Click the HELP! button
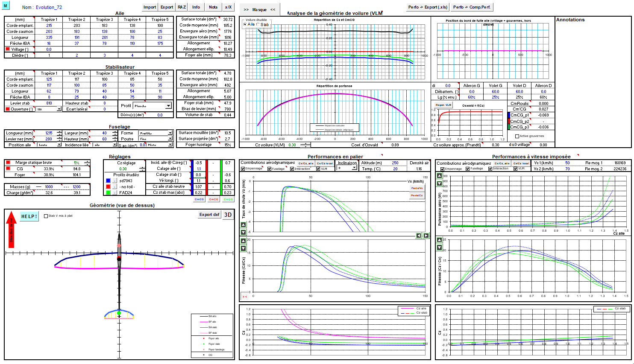The width and height of the screenshot is (634, 364). (x=29, y=216)
